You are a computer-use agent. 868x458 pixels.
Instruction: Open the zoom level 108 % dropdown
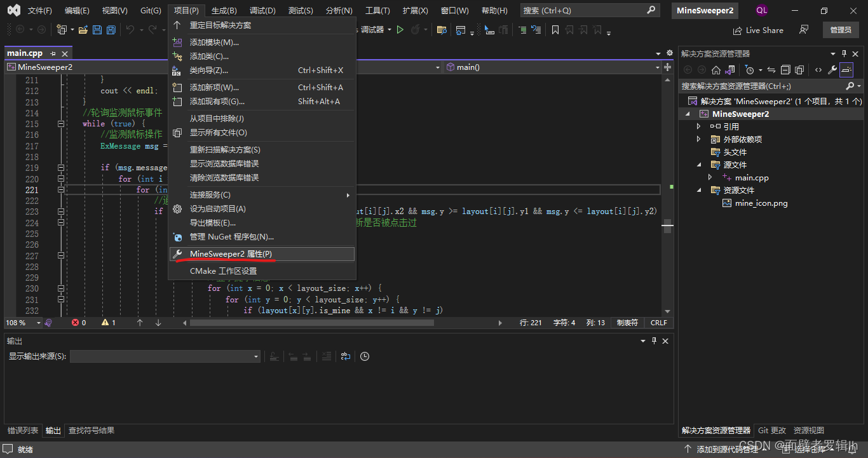[x=38, y=323]
